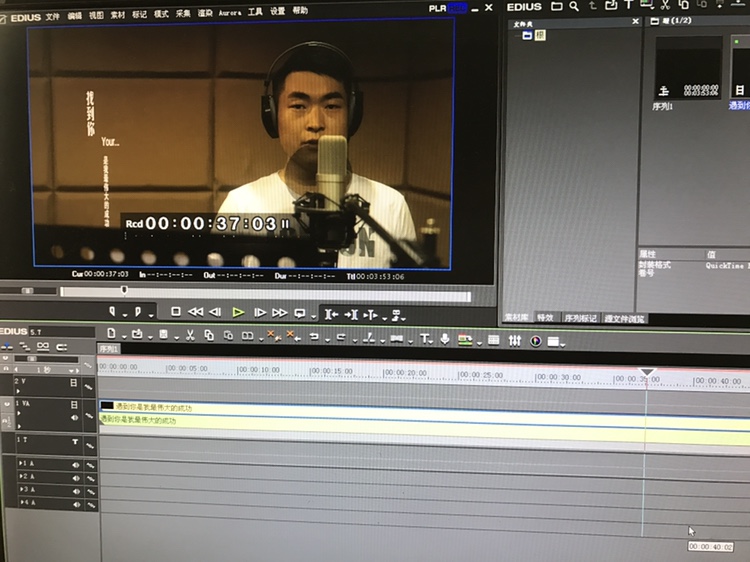Open the timeline scale dropdown arrow

coord(72,371)
